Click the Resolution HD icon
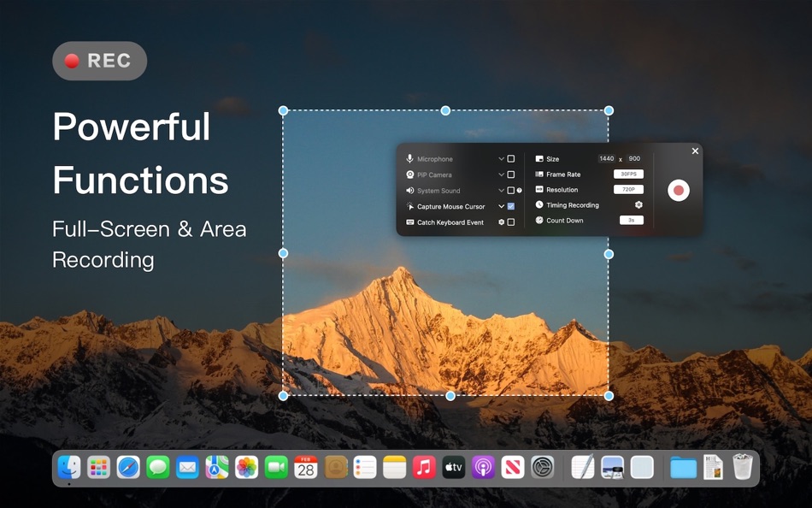 click(539, 189)
